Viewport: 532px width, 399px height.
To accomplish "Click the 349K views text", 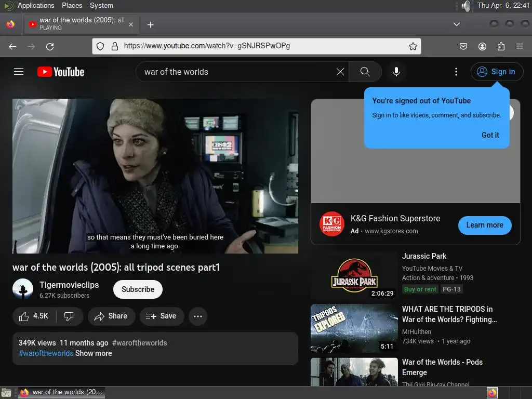I will point(37,343).
